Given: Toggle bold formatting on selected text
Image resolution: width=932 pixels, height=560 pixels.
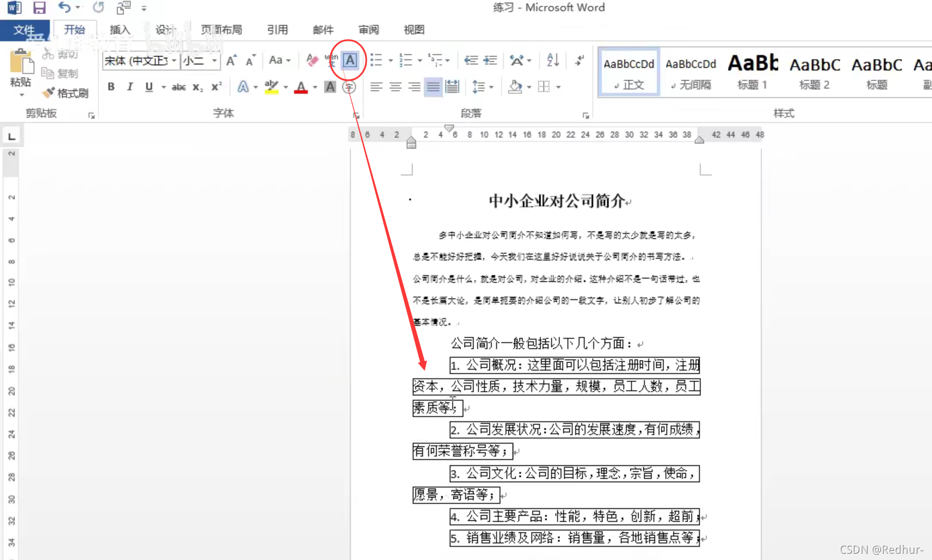Looking at the screenshot, I should (x=111, y=87).
